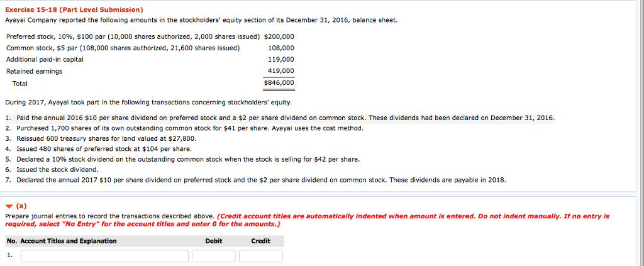
Task: Click the Retained earnings row label
Action: pyautogui.click(x=35, y=71)
